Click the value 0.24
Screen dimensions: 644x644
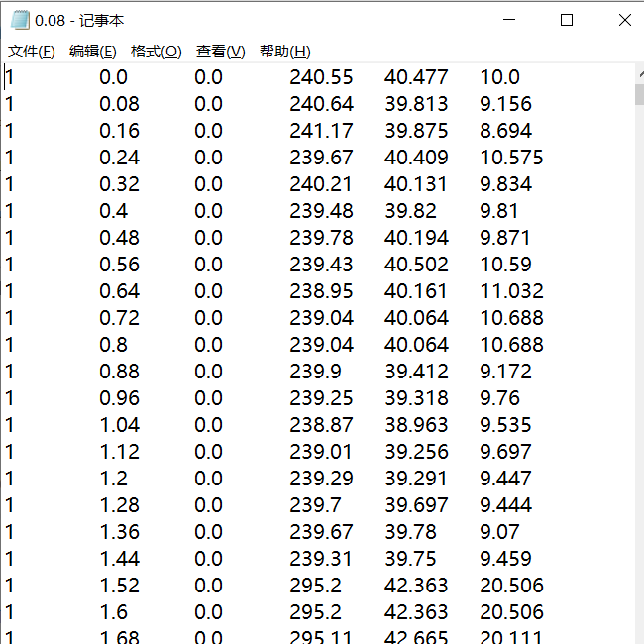tap(119, 158)
